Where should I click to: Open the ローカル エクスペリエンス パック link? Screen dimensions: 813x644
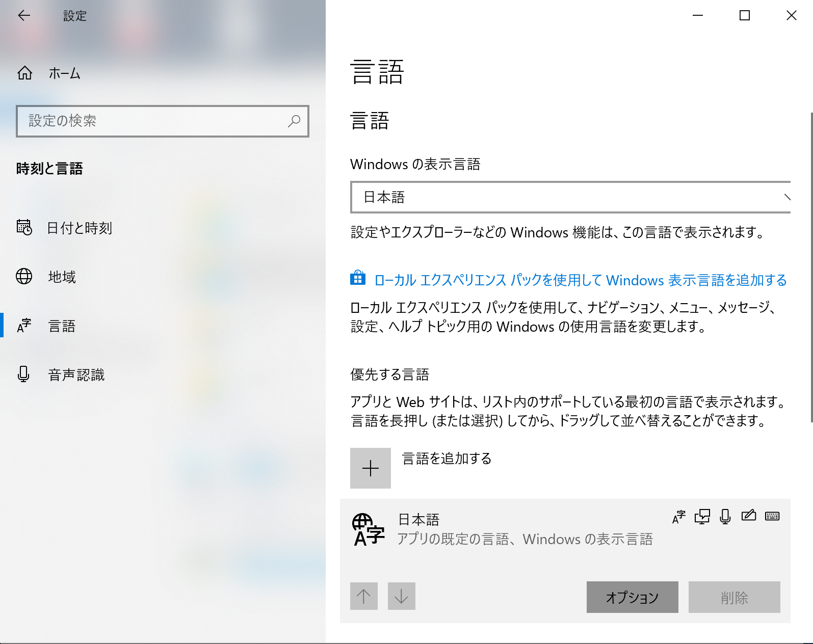pyautogui.click(x=581, y=280)
